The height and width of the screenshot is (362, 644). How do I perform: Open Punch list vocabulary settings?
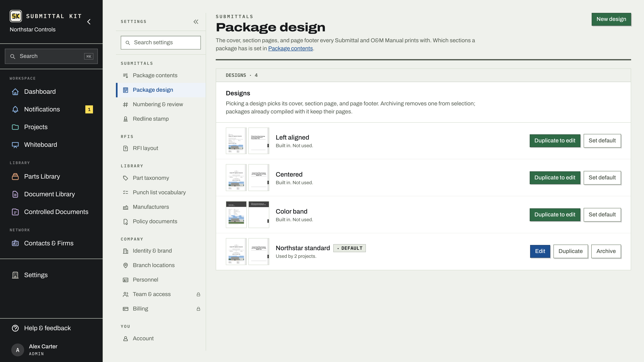(161, 193)
